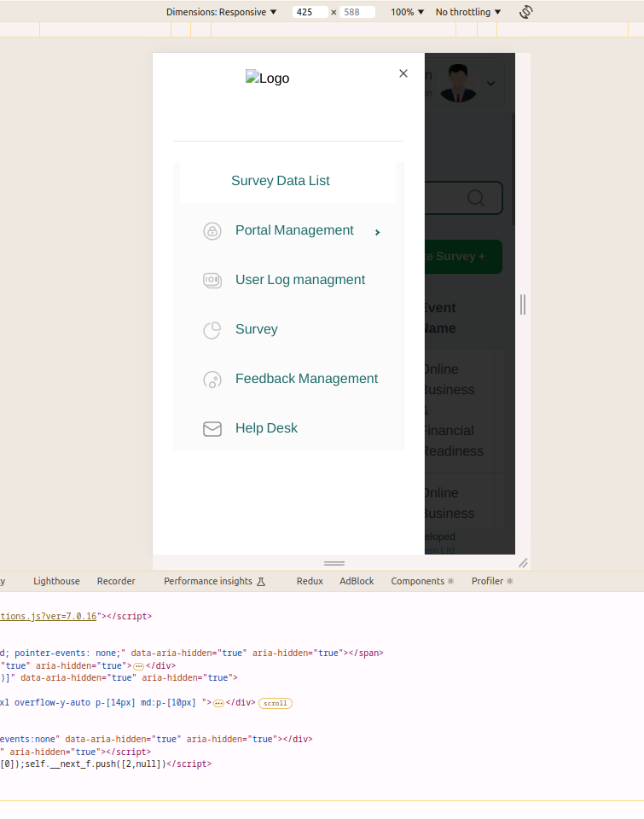Click the search input box
Viewport: 644px width, 819px height.
tap(463, 198)
